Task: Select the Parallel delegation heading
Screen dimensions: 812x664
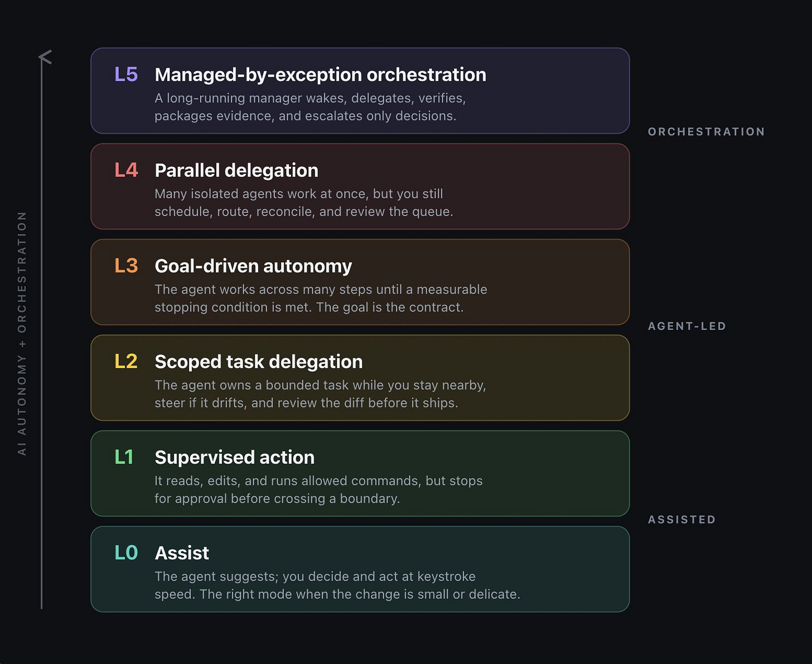Action: [x=236, y=170]
